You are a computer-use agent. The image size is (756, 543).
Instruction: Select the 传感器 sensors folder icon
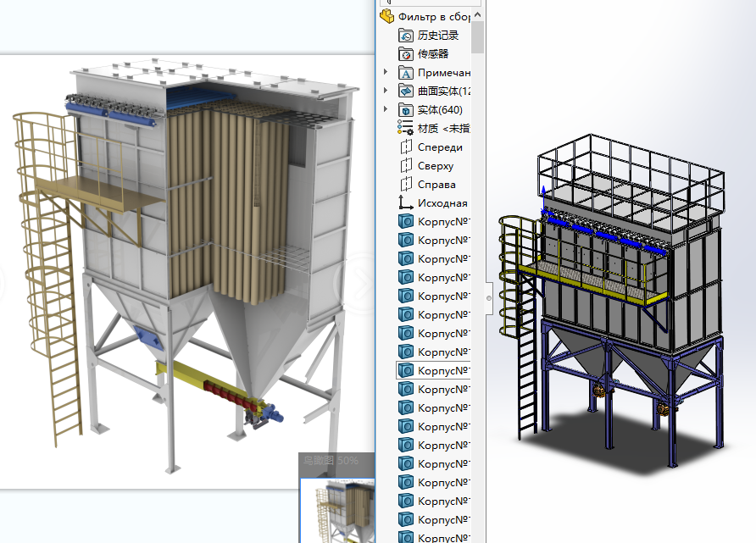coord(406,54)
